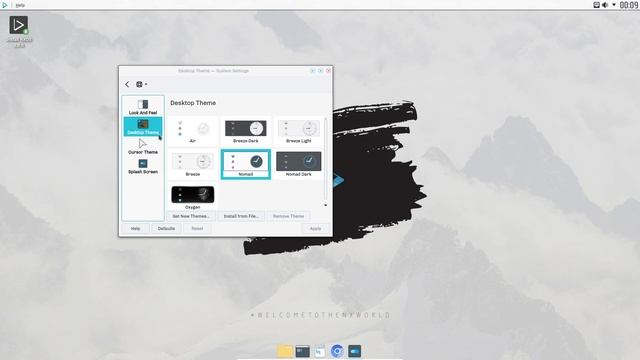The image size is (640, 360).
Task: Open Help for Desktop Theme settings
Action: (x=136, y=229)
